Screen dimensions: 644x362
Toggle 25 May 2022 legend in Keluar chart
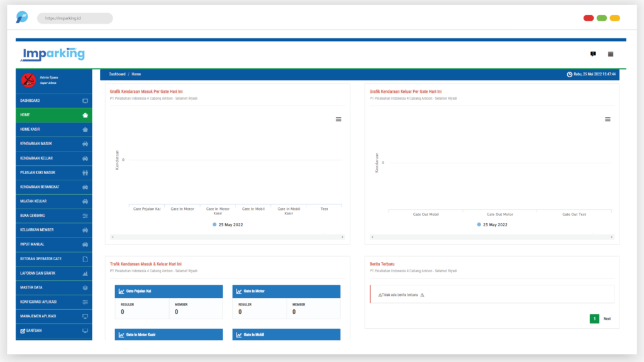492,224
